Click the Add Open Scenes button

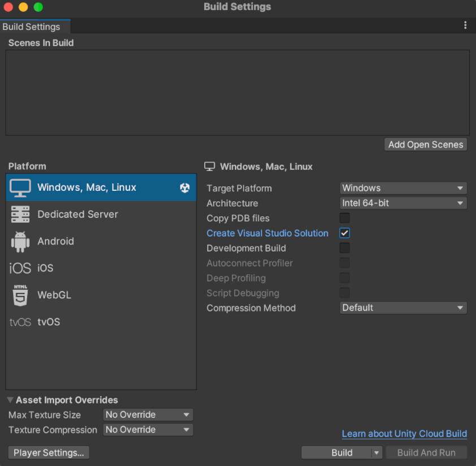[425, 145]
